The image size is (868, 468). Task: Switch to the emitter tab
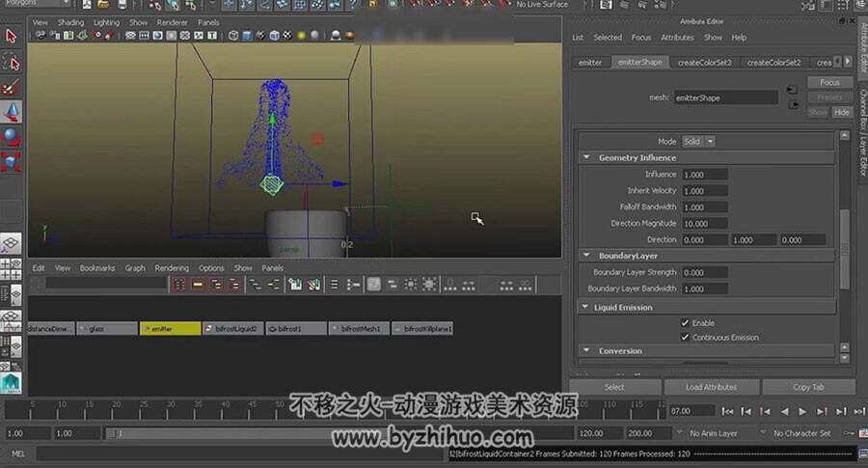[590, 63]
